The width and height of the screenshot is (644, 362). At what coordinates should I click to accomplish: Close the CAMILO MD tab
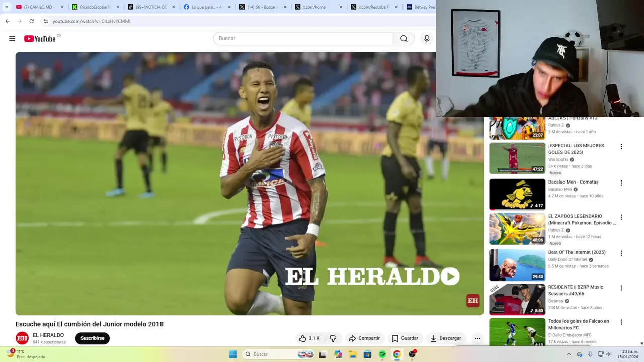tap(62, 7)
